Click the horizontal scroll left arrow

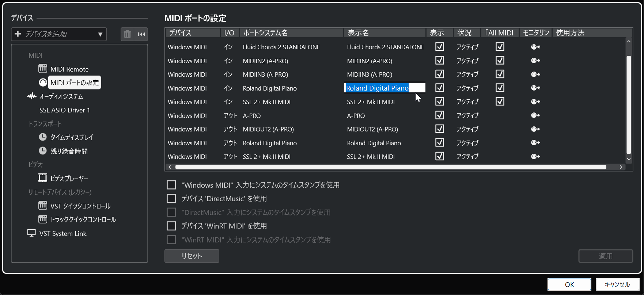pyautogui.click(x=170, y=167)
